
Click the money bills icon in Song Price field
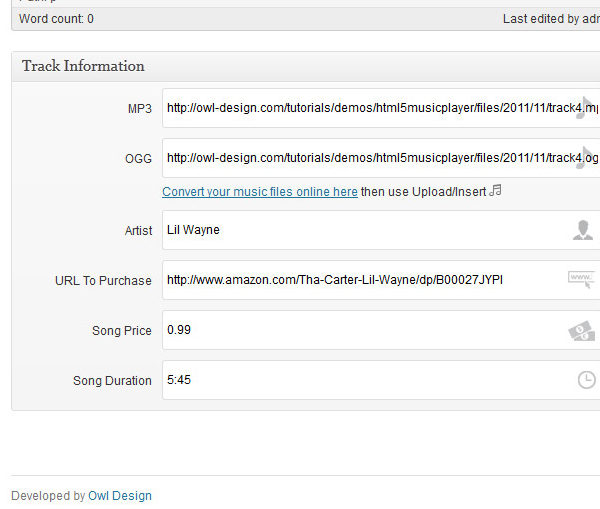[x=582, y=331]
